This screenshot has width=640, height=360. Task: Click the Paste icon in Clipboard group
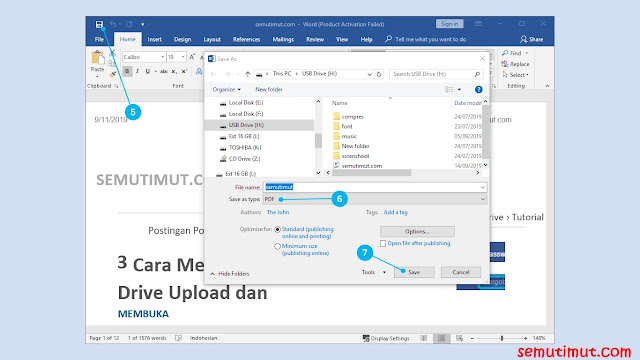click(98, 58)
